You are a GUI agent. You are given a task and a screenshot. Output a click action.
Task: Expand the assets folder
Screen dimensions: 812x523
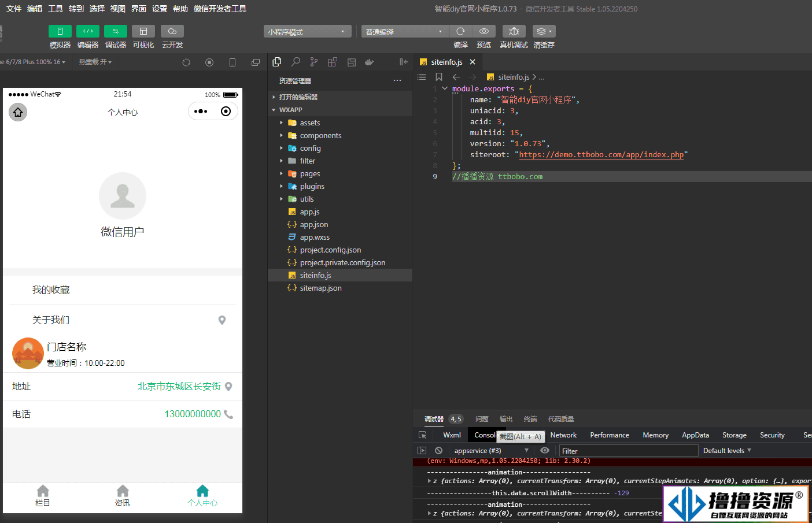coord(340,123)
